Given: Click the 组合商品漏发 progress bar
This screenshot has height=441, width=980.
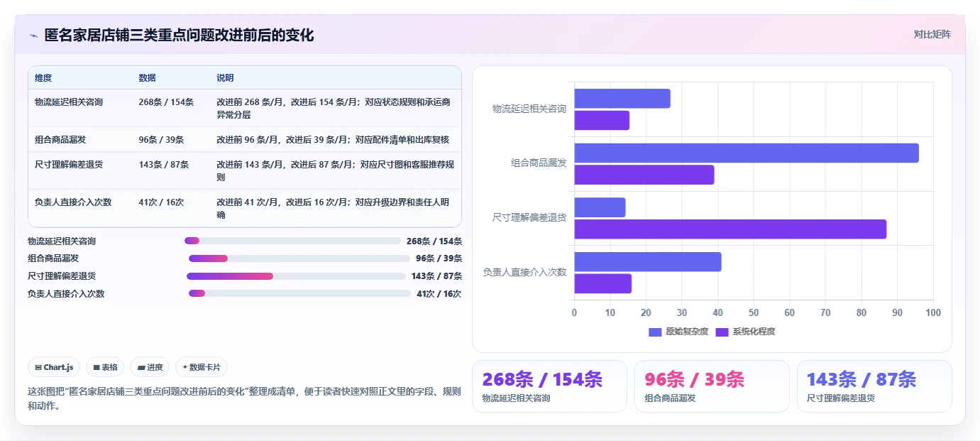Looking at the screenshot, I should (x=299, y=258).
